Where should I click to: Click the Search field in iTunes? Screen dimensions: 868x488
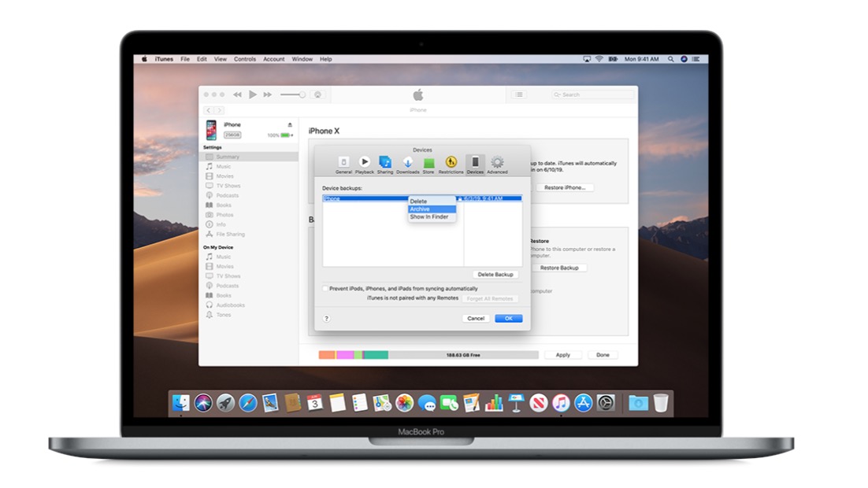click(x=592, y=94)
